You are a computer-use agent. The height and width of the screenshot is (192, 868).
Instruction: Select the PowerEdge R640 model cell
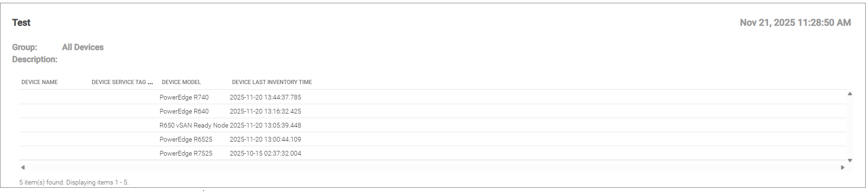point(184,111)
